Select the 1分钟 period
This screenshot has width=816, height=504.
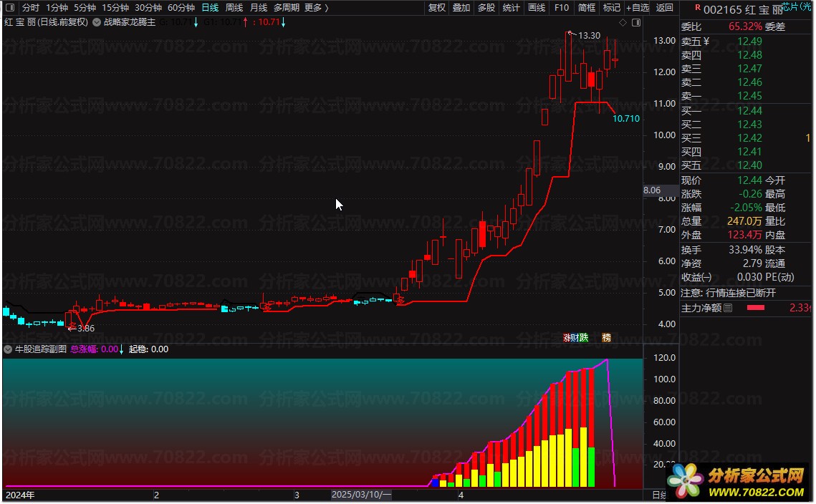(x=57, y=8)
